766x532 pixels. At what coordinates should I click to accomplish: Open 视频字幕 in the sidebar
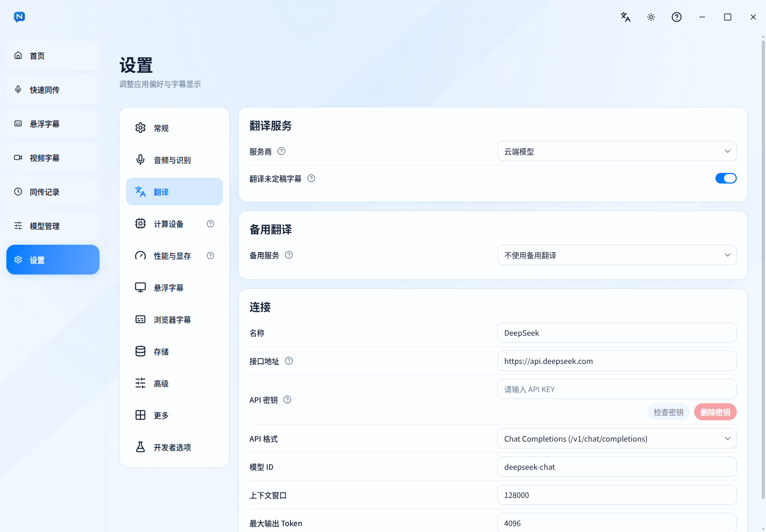[53, 157]
